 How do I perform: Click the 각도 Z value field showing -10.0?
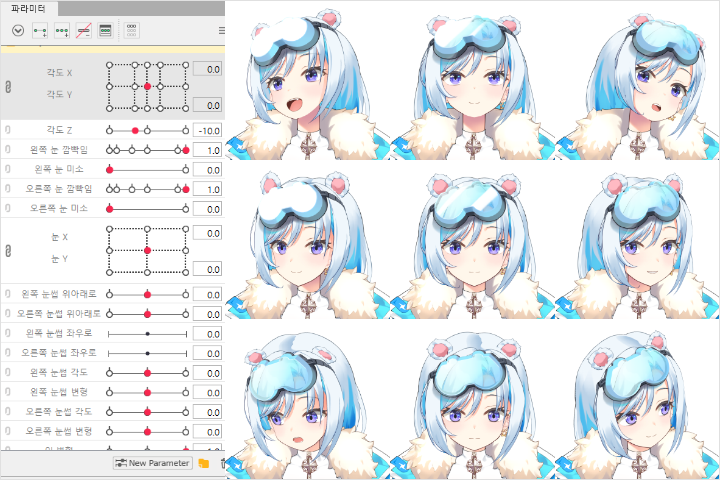click(x=208, y=130)
